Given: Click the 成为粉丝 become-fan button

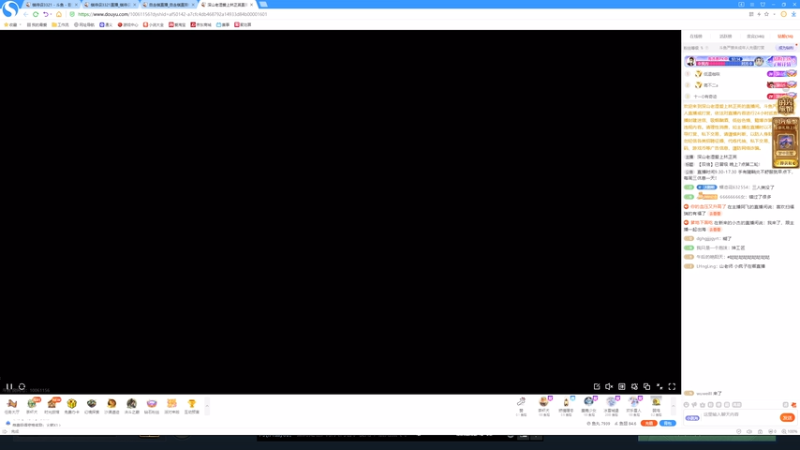Looking at the screenshot, I should click(x=786, y=48).
